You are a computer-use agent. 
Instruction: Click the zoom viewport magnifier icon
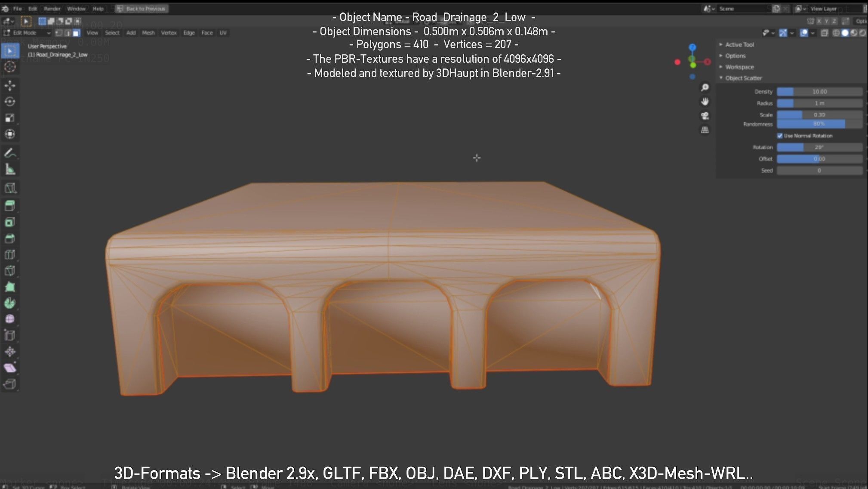click(x=705, y=87)
